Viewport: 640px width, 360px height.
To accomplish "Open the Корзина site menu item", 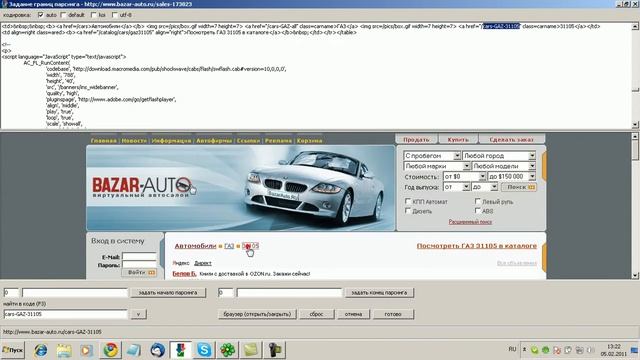I will click(x=309, y=140).
